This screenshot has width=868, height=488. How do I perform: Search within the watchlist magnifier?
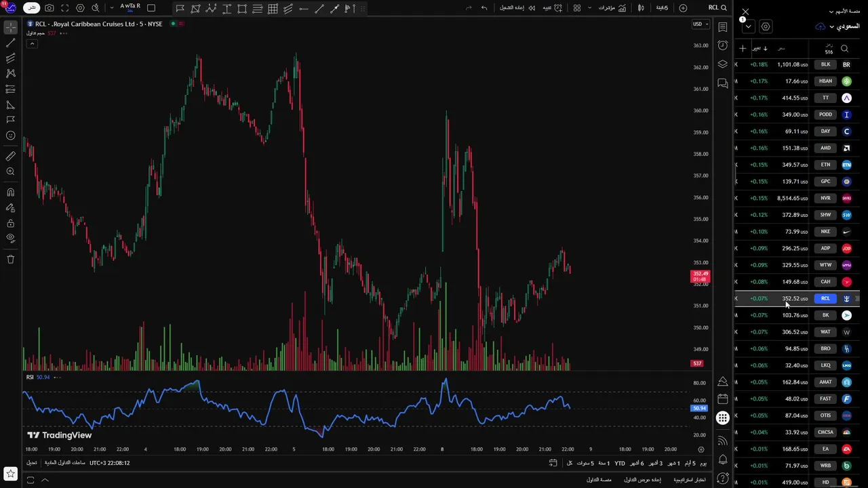point(844,48)
